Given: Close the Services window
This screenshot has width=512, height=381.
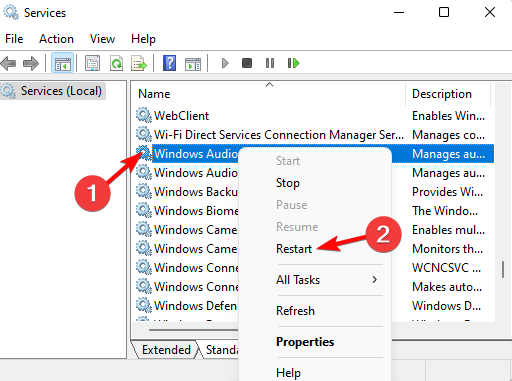Looking at the screenshot, I should [x=490, y=13].
